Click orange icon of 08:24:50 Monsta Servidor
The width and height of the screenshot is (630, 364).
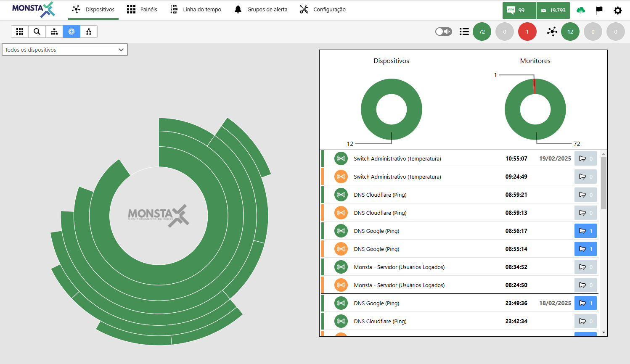point(341,285)
